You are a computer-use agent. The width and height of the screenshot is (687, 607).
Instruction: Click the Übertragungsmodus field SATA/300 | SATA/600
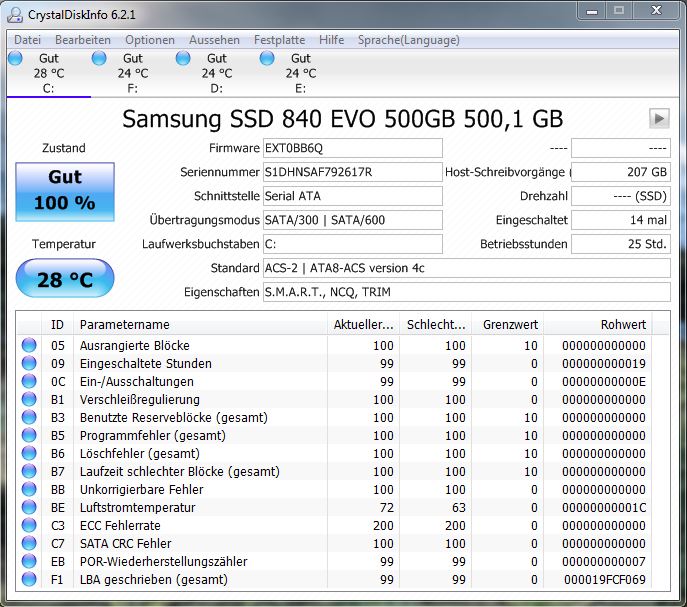tap(353, 220)
